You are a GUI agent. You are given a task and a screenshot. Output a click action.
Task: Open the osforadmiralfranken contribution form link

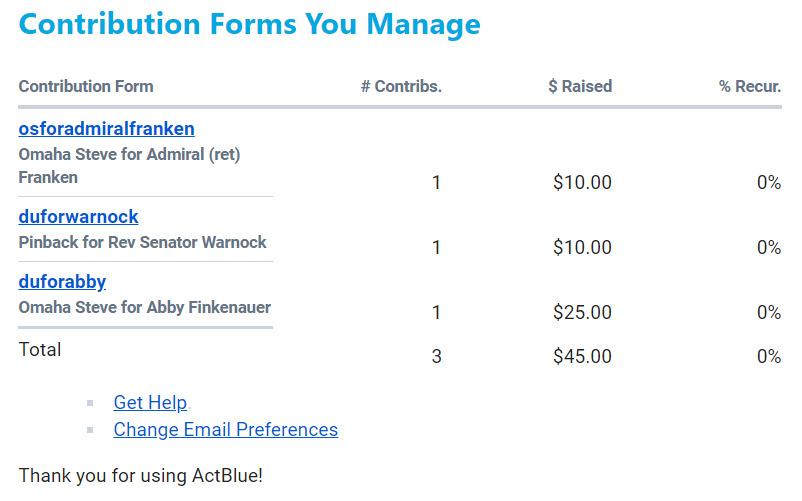[106, 129]
